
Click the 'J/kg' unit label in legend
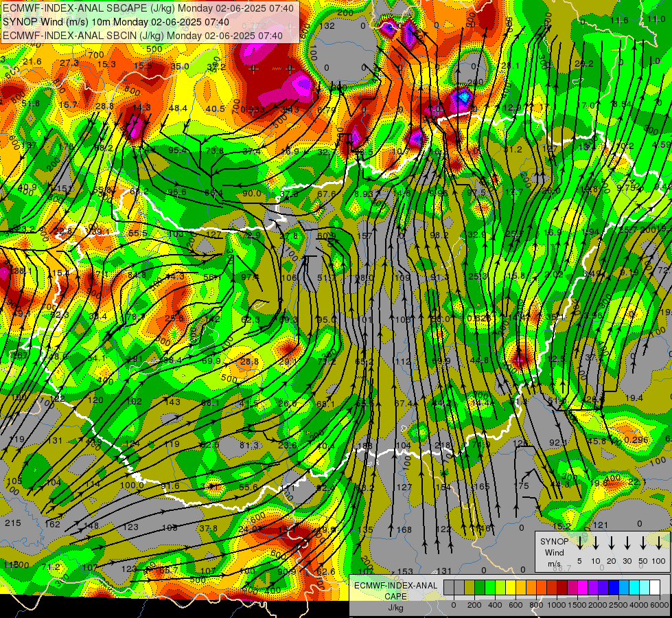[395, 608]
